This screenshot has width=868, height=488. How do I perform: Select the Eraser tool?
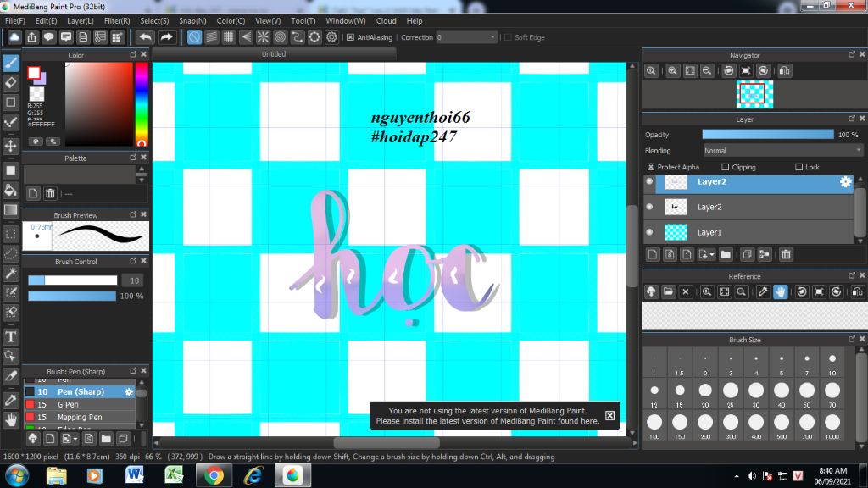10,82
